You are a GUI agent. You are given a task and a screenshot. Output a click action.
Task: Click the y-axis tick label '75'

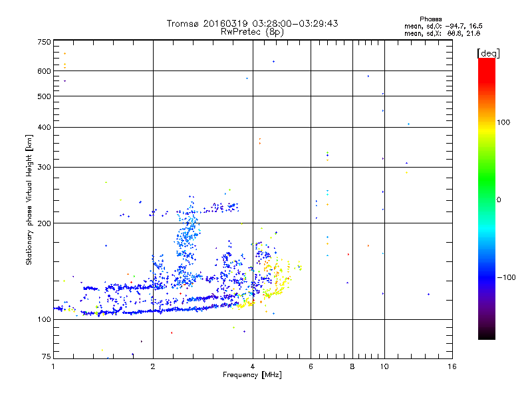click(x=47, y=356)
